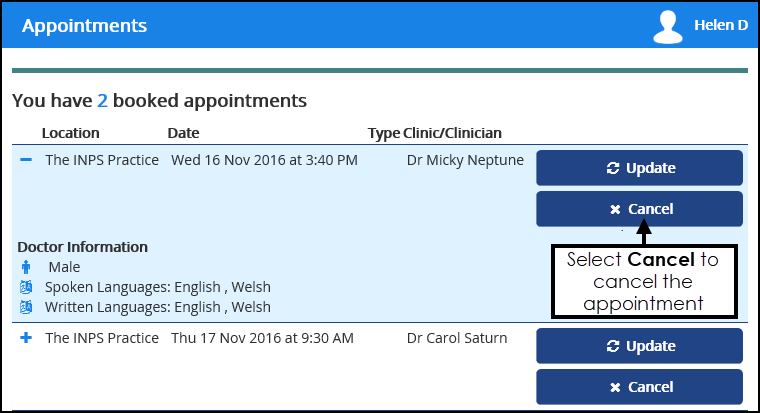Expand the Thu 17 Nov appointment details

click(26, 338)
